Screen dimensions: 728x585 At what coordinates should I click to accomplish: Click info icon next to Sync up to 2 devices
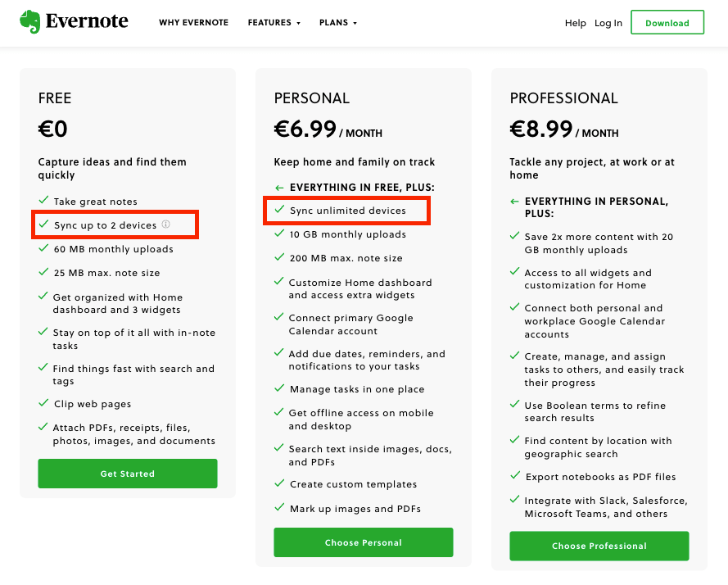(x=165, y=224)
